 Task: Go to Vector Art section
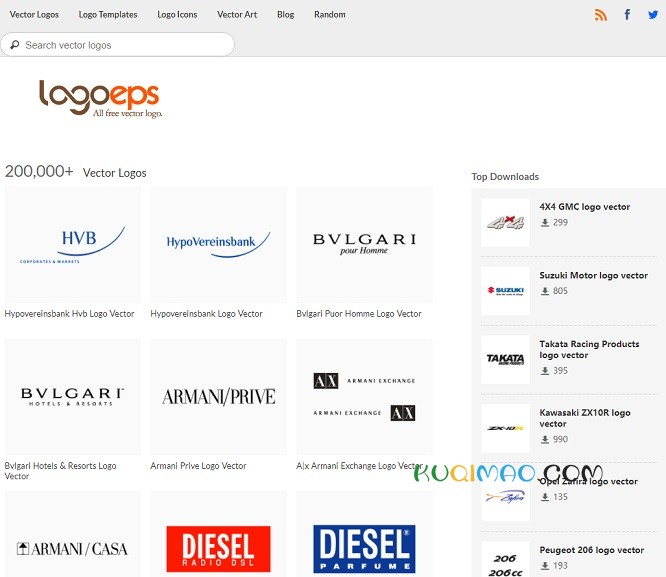pyautogui.click(x=237, y=14)
